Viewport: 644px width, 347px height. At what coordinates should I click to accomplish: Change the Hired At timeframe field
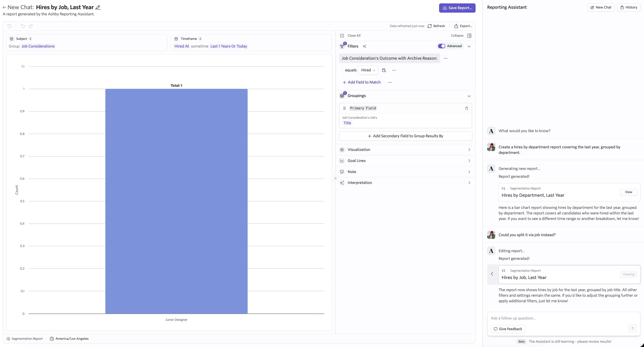click(182, 46)
